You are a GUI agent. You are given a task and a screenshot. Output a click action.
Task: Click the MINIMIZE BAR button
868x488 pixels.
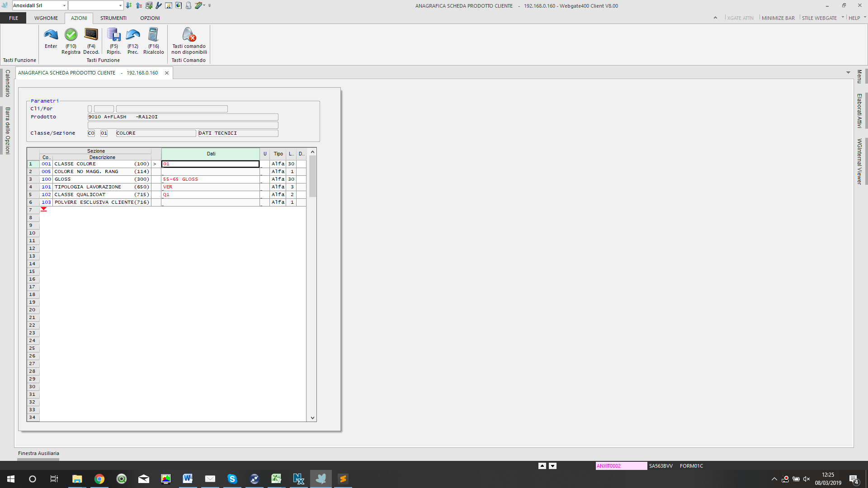pos(778,18)
